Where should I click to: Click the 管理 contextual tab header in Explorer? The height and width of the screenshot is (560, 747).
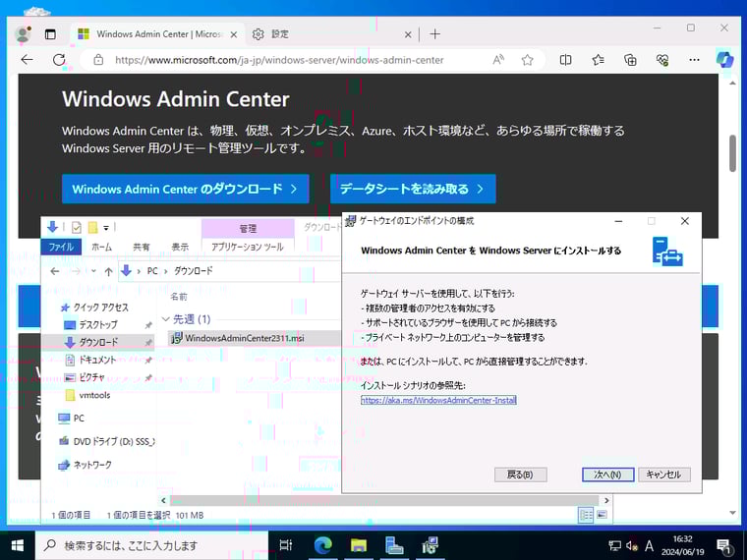point(248,229)
